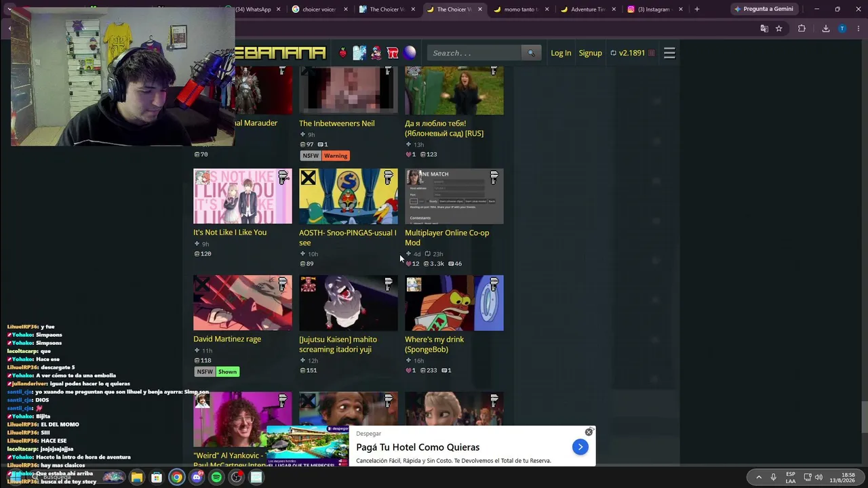Click the Chrome icon in the taskbar

[176, 477]
